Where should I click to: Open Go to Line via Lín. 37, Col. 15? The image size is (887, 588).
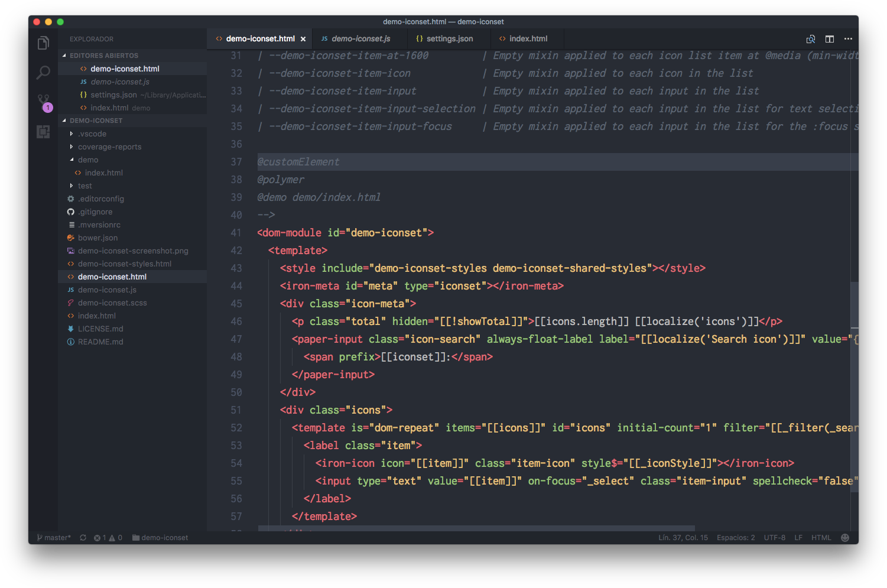pos(683,538)
